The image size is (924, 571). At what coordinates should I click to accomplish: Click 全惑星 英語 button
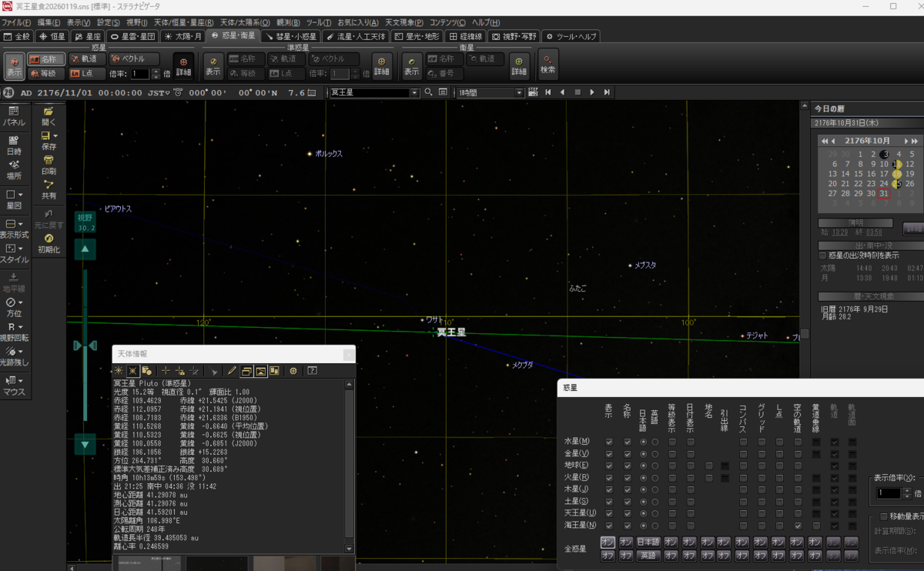click(x=648, y=555)
